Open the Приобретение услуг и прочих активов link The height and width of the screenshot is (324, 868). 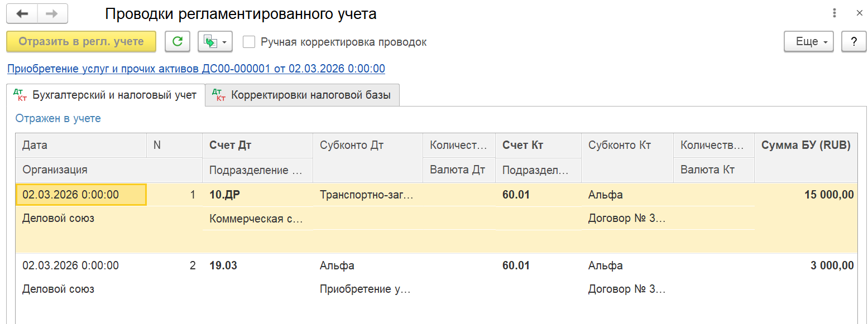tap(196, 69)
